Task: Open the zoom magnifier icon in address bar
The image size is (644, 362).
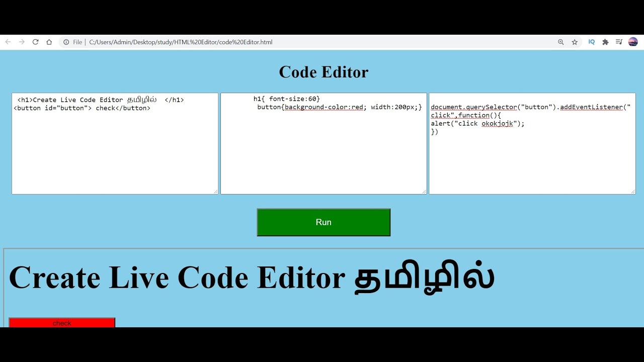Action: [x=561, y=42]
